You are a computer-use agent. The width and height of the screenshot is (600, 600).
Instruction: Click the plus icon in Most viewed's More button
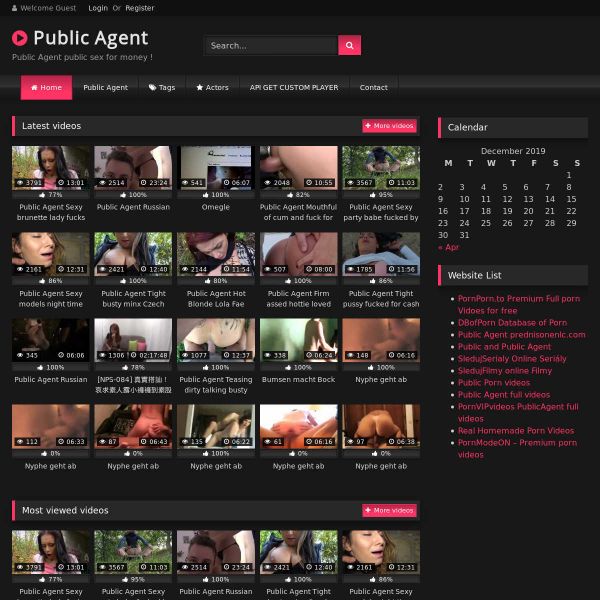pyautogui.click(x=369, y=510)
